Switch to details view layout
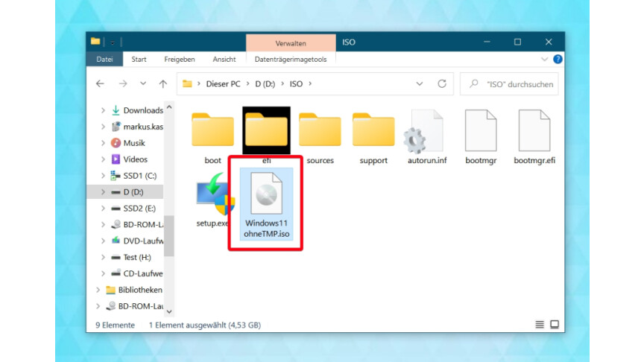644x362 pixels. coord(540,325)
